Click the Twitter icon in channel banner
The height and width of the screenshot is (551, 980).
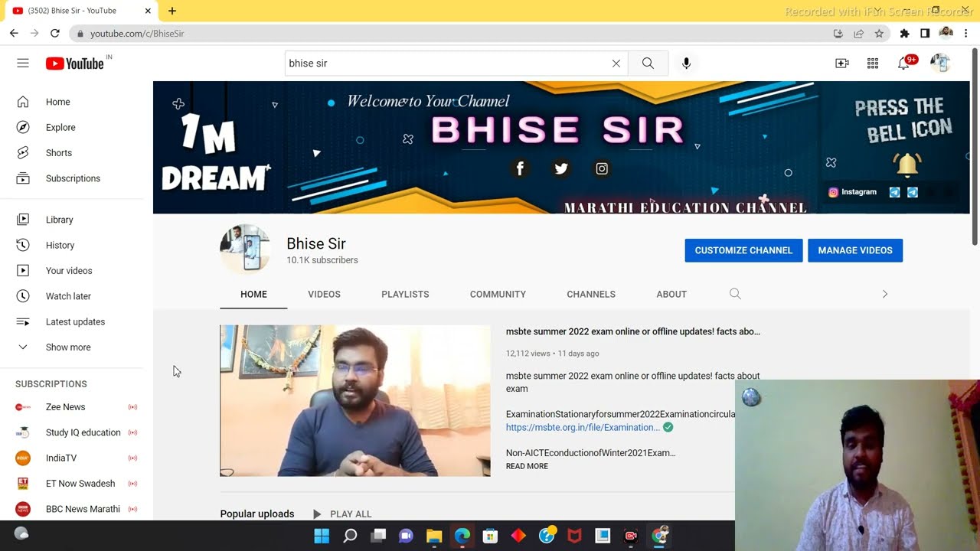[x=561, y=168]
